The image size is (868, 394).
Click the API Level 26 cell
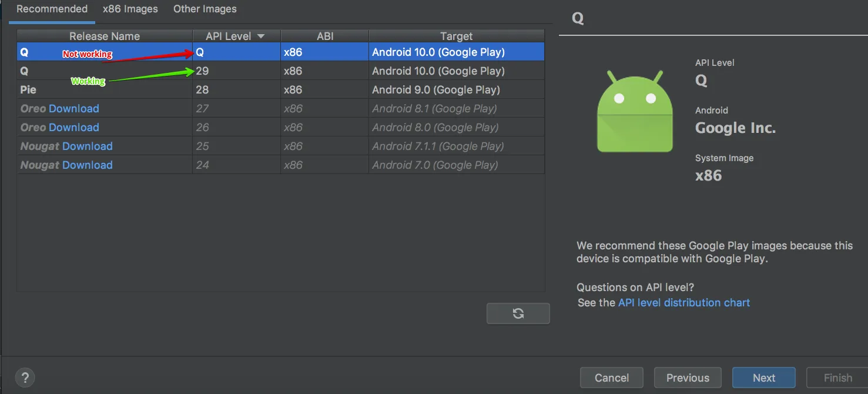pos(237,128)
